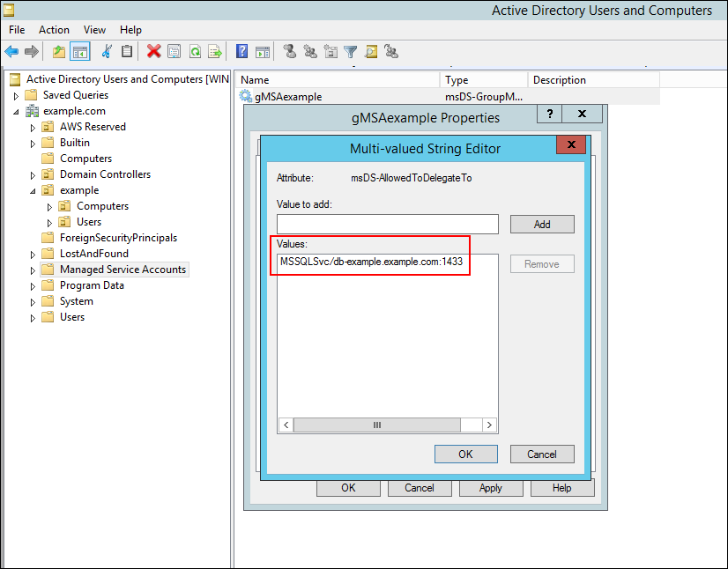Click the navigate Back arrow icon
728x569 pixels.
click(11, 51)
